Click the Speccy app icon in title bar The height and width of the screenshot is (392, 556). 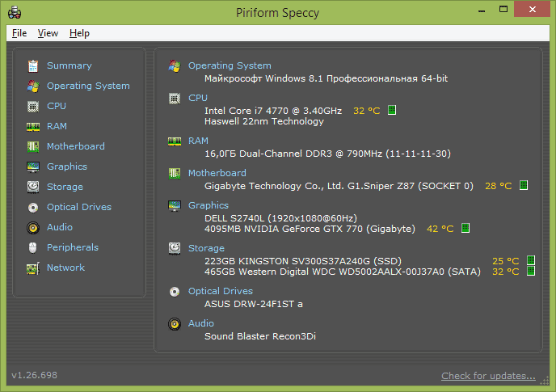15,12
